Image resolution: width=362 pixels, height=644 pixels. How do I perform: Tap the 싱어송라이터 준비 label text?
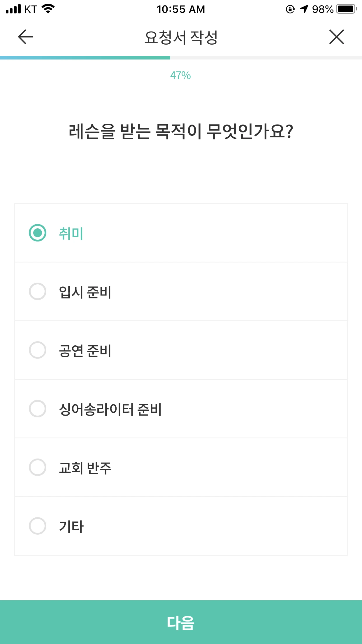(x=110, y=409)
